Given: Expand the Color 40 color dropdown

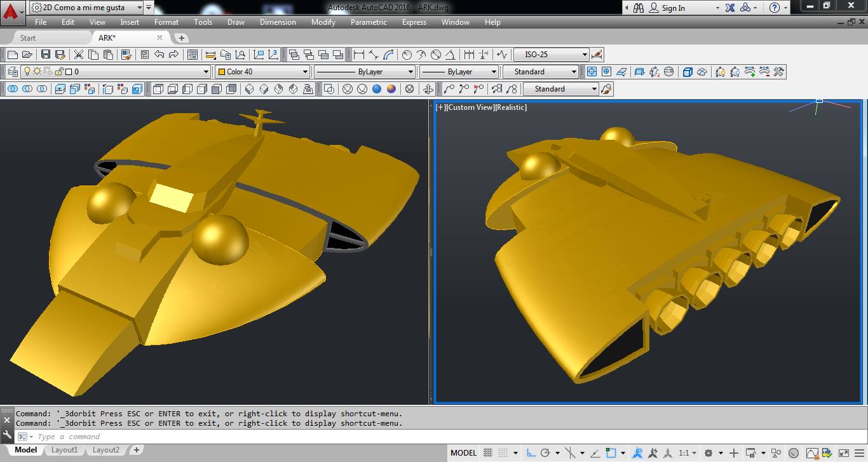Looking at the screenshot, I should pyautogui.click(x=306, y=72).
